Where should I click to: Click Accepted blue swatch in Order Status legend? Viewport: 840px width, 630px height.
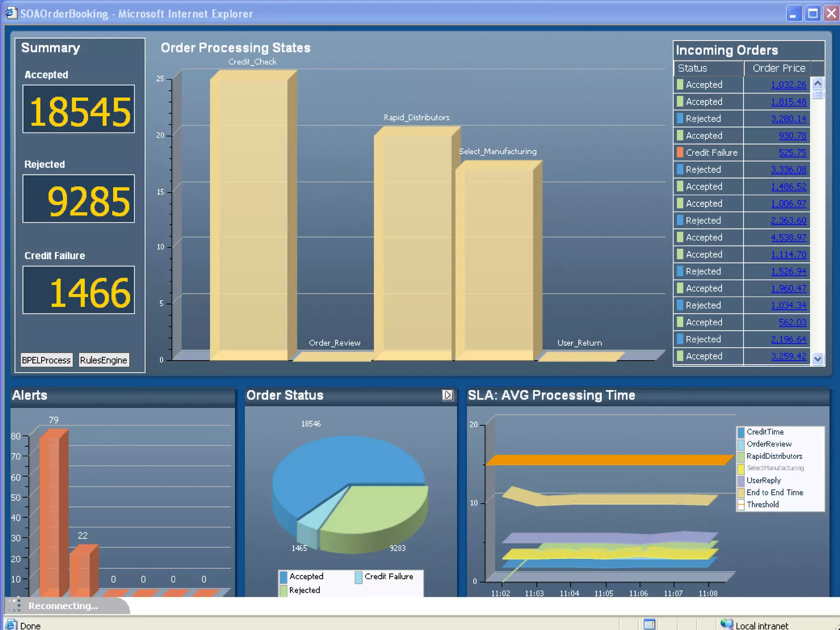pos(283,577)
